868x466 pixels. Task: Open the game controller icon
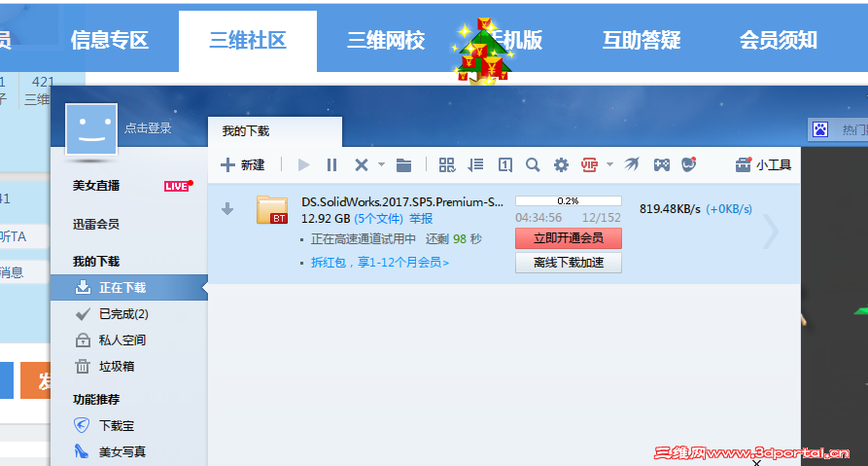[661, 164]
